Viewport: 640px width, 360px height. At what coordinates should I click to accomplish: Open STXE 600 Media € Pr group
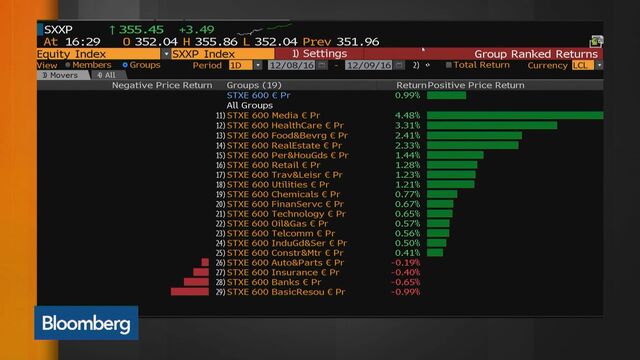(x=273, y=115)
